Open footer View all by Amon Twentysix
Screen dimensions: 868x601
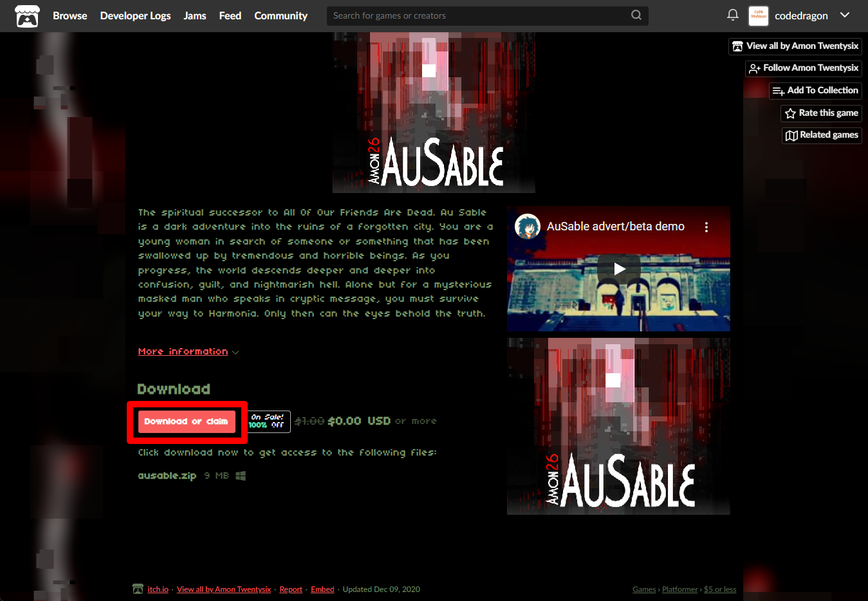(224, 589)
